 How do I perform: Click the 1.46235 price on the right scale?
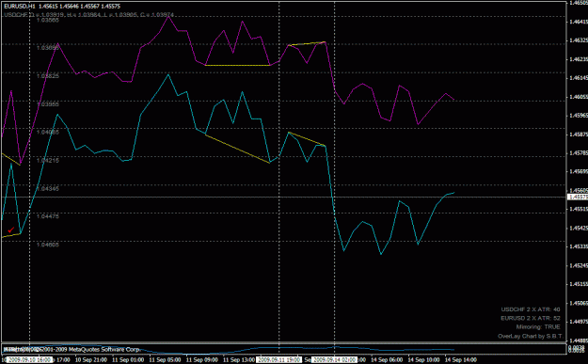pyautogui.click(x=579, y=59)
